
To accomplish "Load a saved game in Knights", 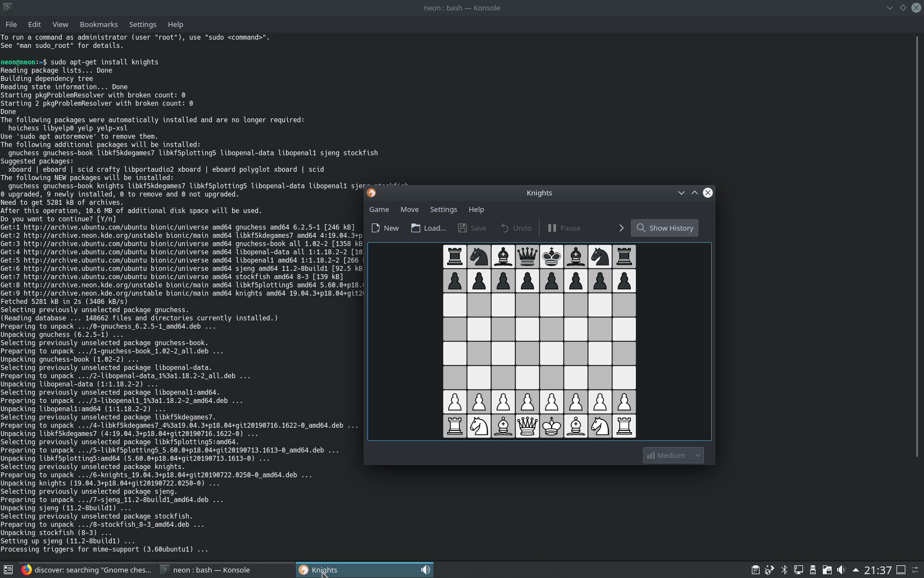I will pos(428,228).
